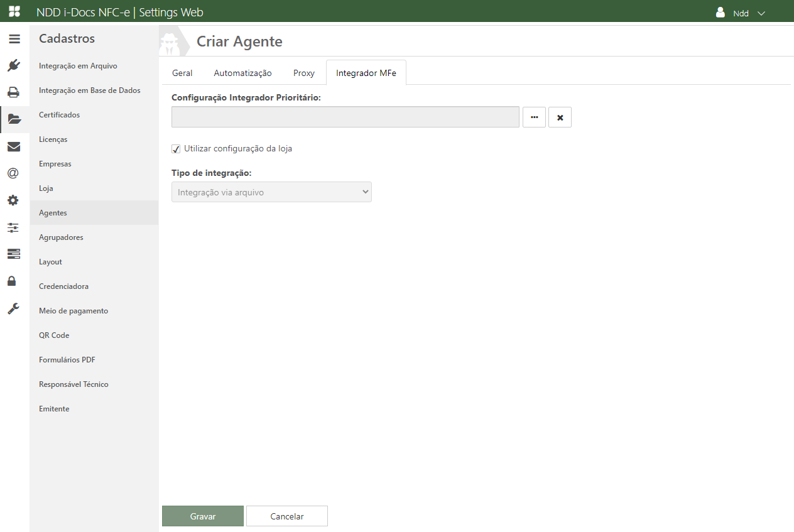
Task: Clear integrador with the X button
Action: pos(560,117)
